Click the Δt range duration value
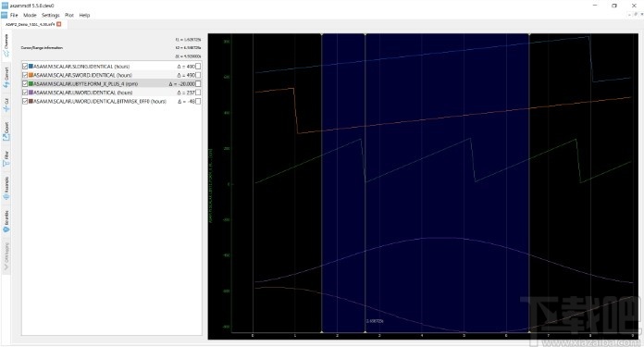This screenshot has width=644, height=347. [x=188, y=56]
